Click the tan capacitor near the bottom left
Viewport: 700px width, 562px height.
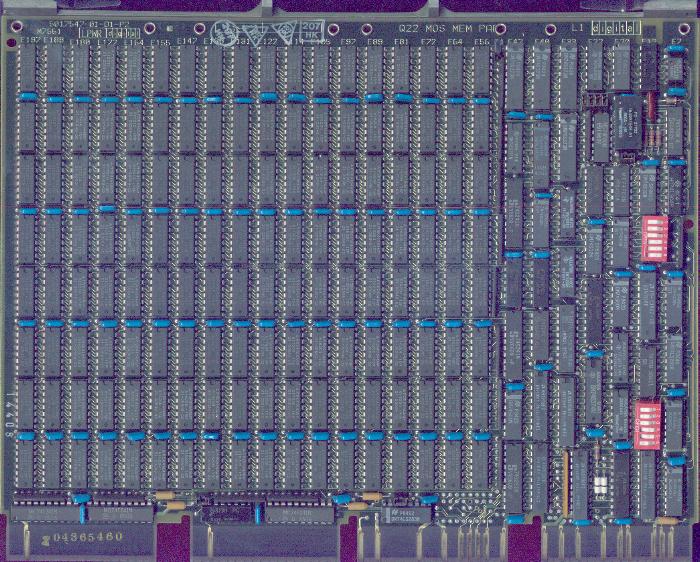point(173,506)
